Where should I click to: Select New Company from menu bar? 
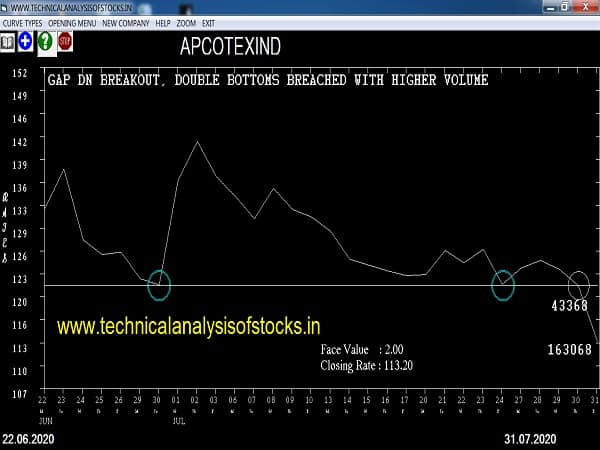[x=125, y=22]
